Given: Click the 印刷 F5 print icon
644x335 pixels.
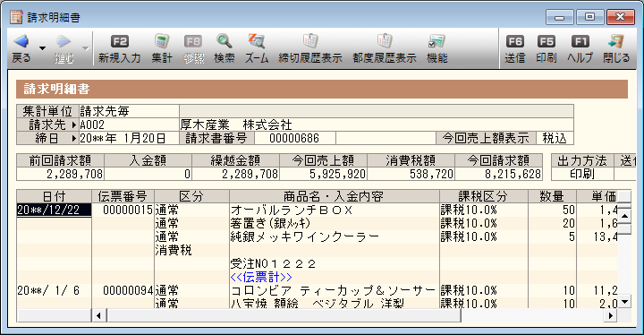Looking at the screenshot, I should [547, 41].
